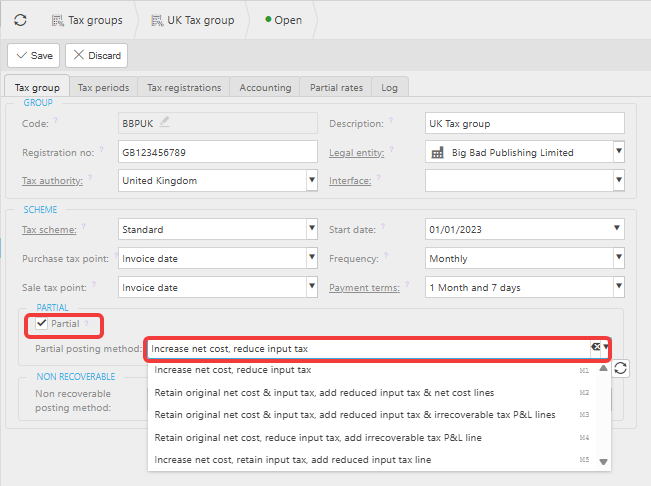Screen dimensions: 651x486
Task: Click the refresh icon in the breadcrumb bar
Action: 20,20
